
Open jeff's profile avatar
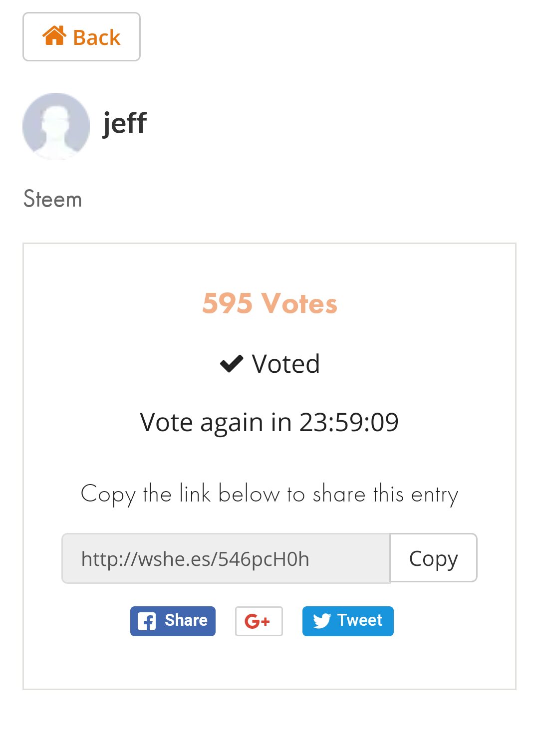pyautogui.click(x=56, y=126)
